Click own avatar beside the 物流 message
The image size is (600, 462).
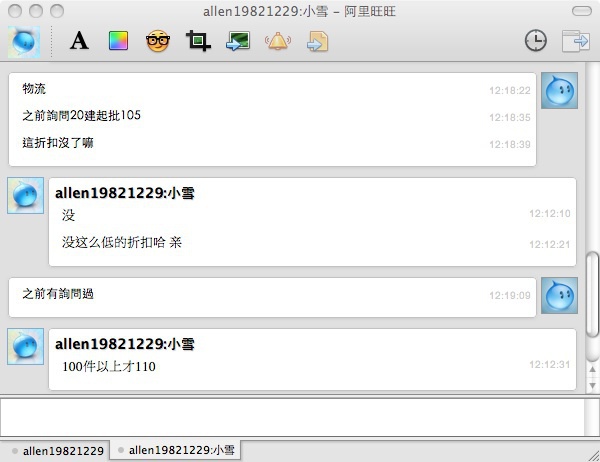click(x=559, y=90)
